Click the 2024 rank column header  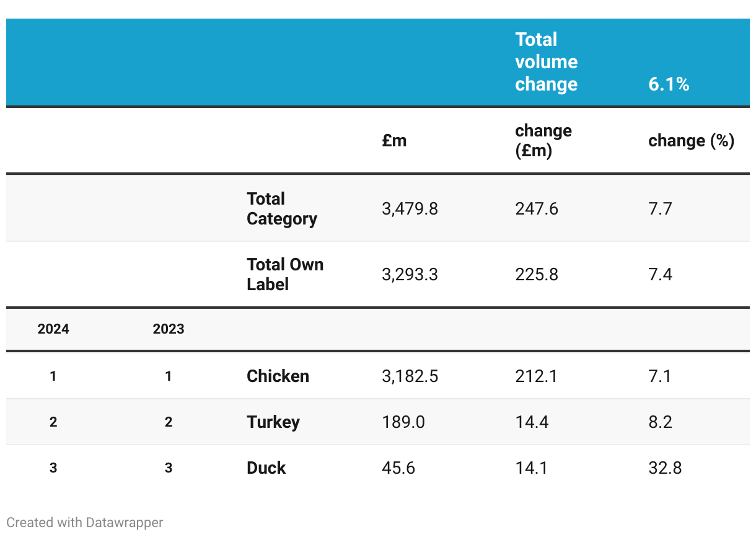coord(53,329)
